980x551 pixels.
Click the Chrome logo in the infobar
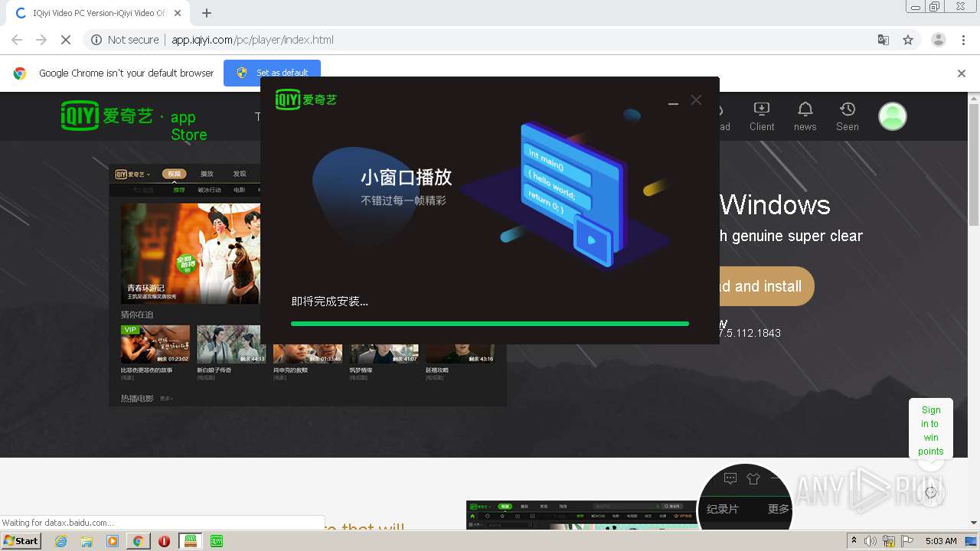click(20, 73)
